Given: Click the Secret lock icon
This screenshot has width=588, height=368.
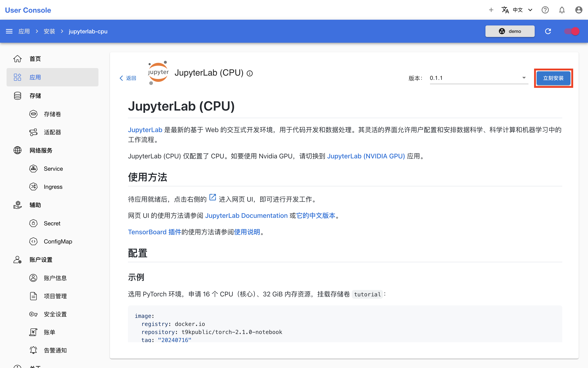Looking at the screenshot, I should tap(33, 223).
